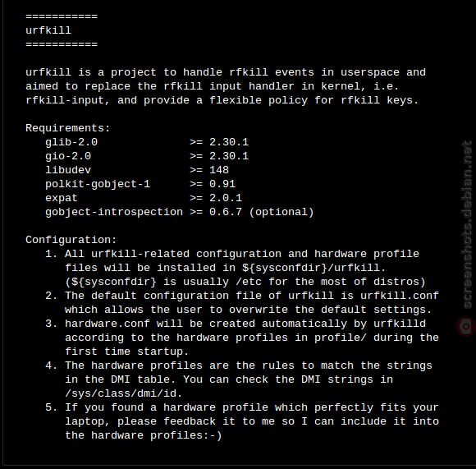Click the Configuration: heading

71,240
